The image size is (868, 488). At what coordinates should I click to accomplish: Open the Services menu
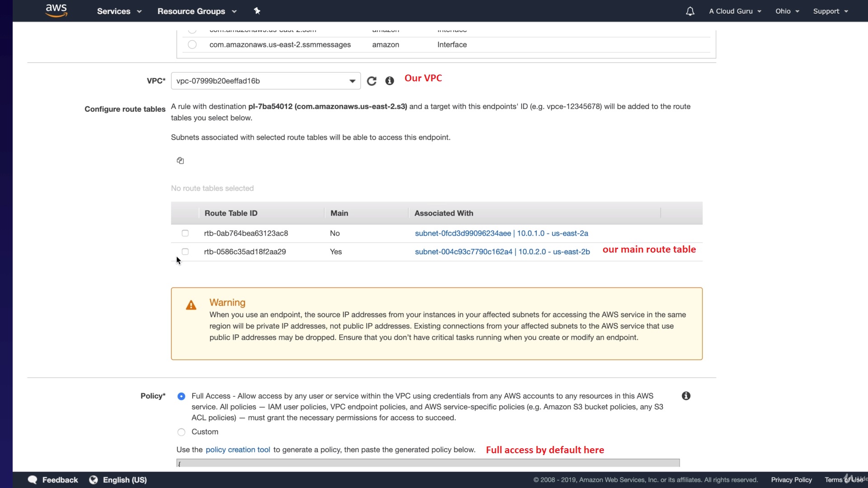(119, 11)
